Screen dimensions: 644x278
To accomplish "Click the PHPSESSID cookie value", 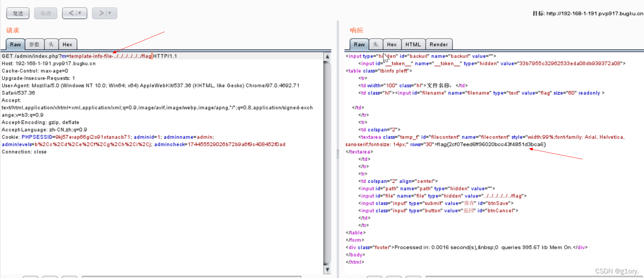I will click(93, 137).
